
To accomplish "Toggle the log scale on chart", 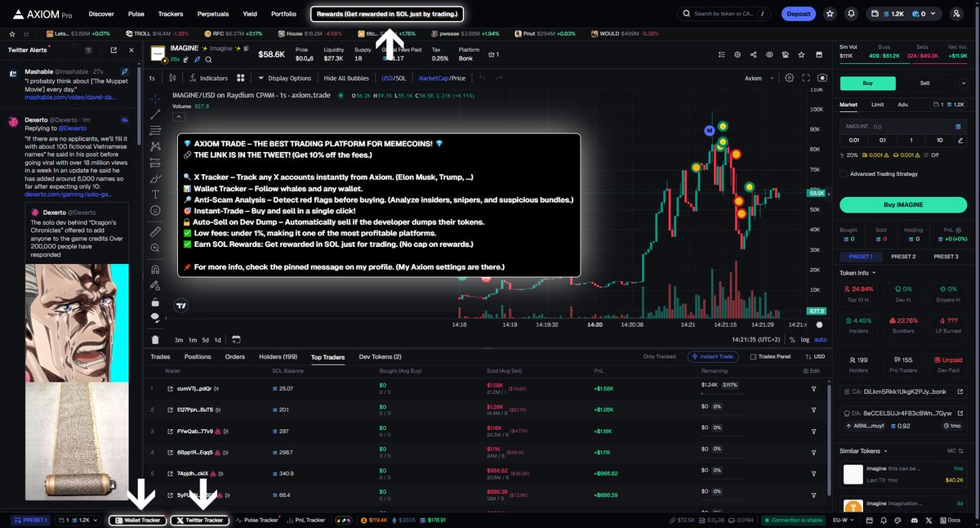I will tap(806, 339).
